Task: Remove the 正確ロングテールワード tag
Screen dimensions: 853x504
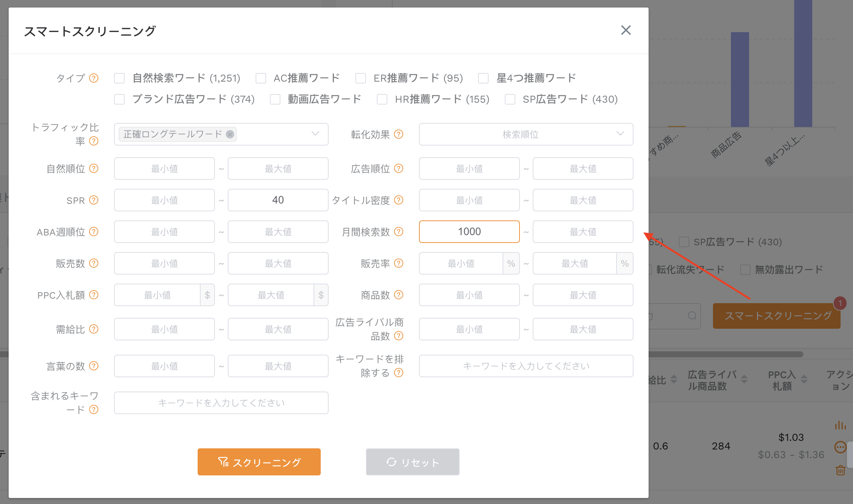Action: (x=230, y=134)
